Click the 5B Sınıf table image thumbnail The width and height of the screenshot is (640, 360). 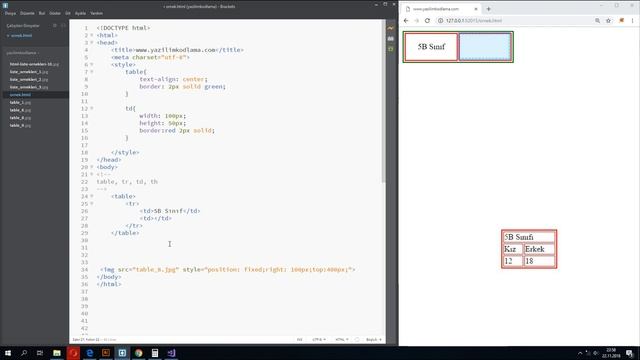[x=529, y=249]
